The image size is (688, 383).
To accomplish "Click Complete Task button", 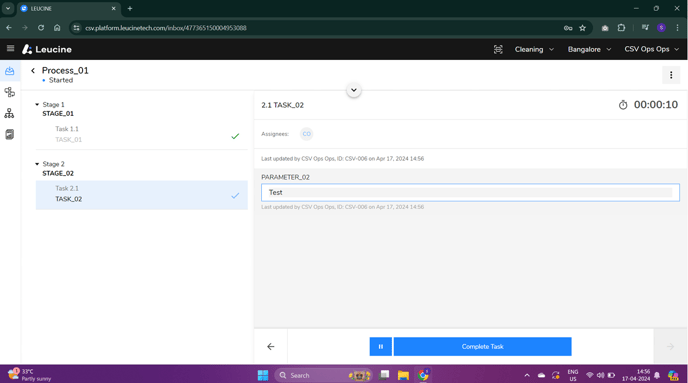I will 483,347.
